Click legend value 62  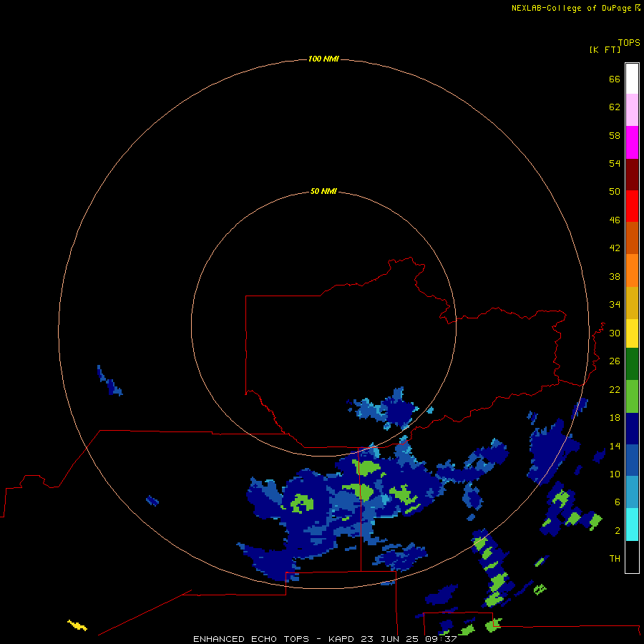click(x=615, y=107)
